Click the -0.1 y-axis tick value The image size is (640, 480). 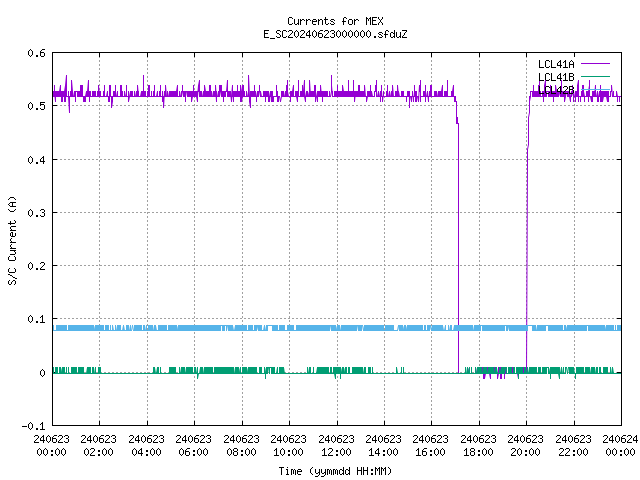pyautogui.click(x=33, y=426)
